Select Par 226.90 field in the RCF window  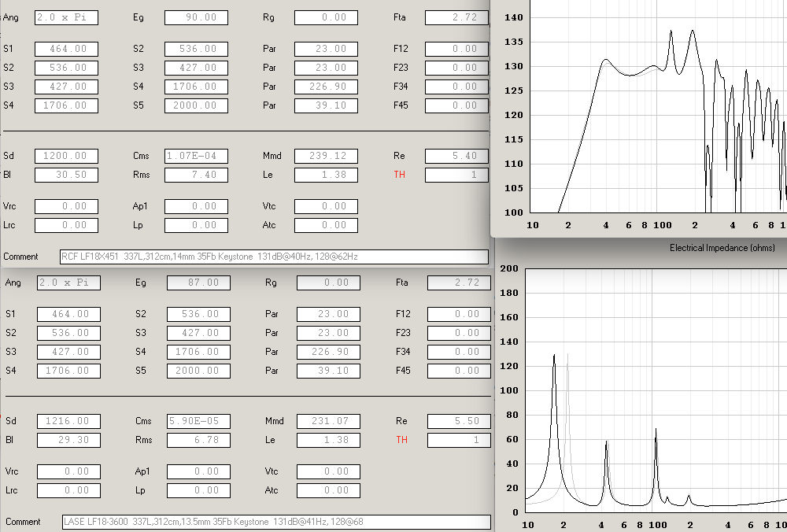[327, 87]
